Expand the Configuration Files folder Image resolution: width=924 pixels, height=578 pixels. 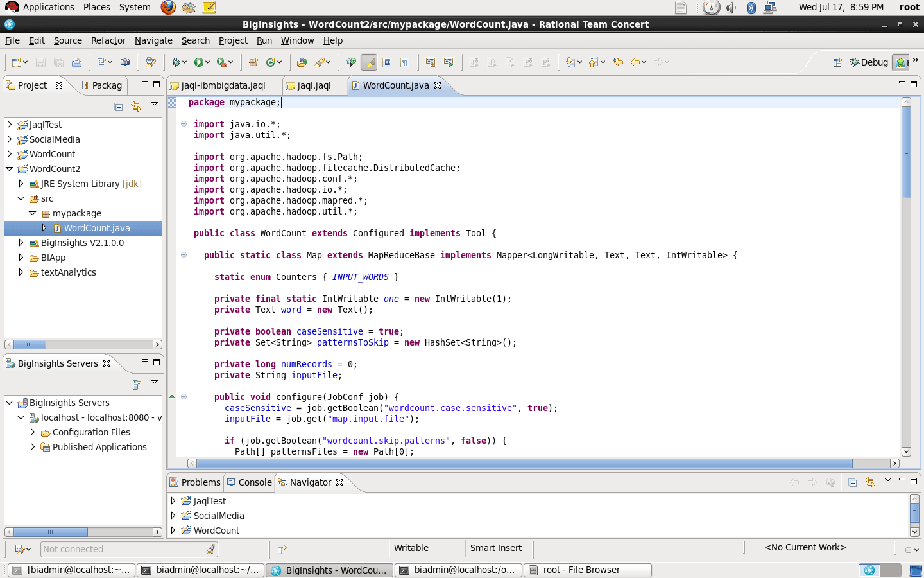pyautogui.click(x=33, y=432)
